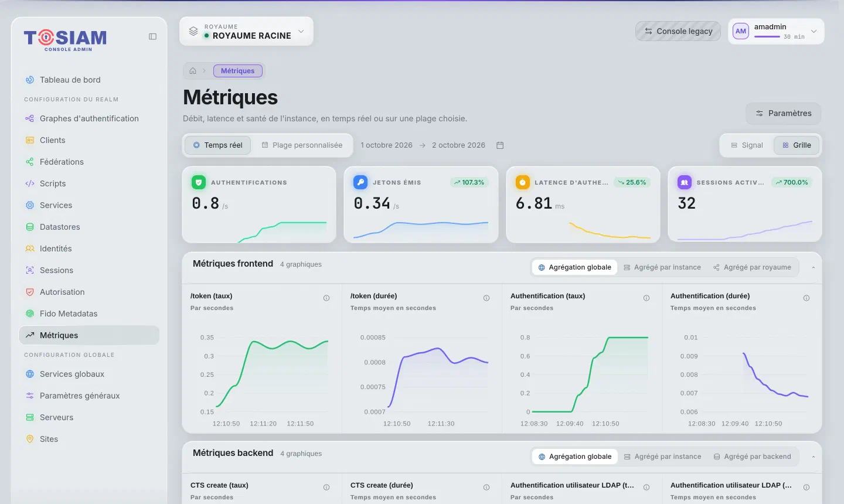Go to Clients section
Screen dimensions: 844x504
pyautogui.click(x=89, y=140)
